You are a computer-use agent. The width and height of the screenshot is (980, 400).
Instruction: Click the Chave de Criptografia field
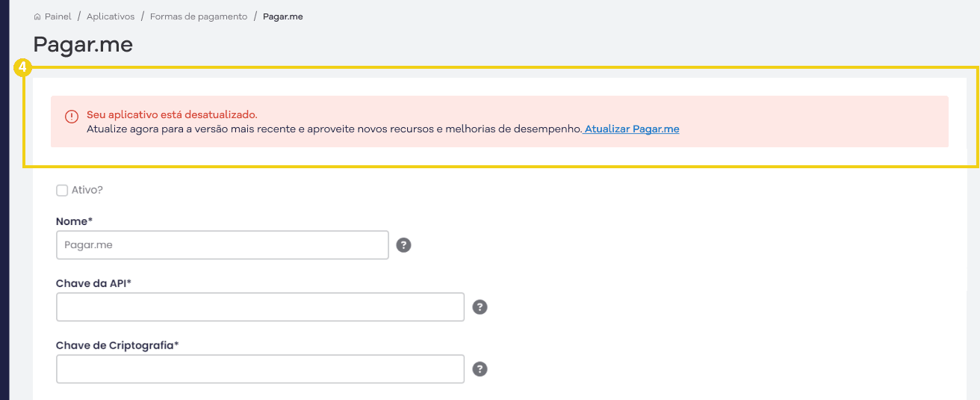260,369
